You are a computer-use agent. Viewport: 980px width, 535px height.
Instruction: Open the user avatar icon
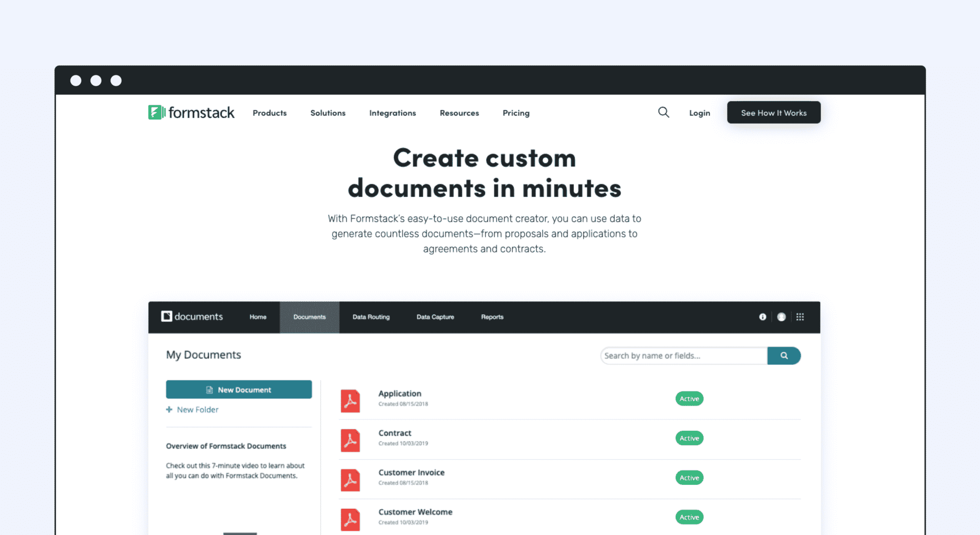781,317
